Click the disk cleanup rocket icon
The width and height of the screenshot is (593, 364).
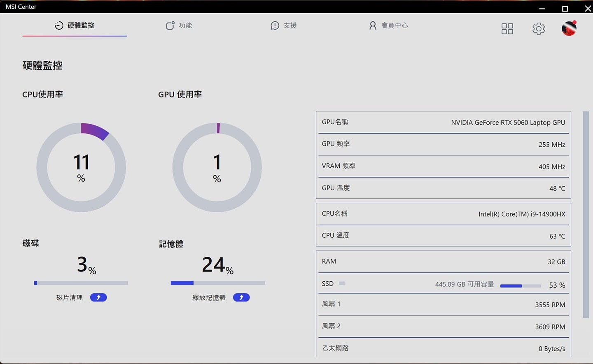pyautogui.click(x=98, y=297)
